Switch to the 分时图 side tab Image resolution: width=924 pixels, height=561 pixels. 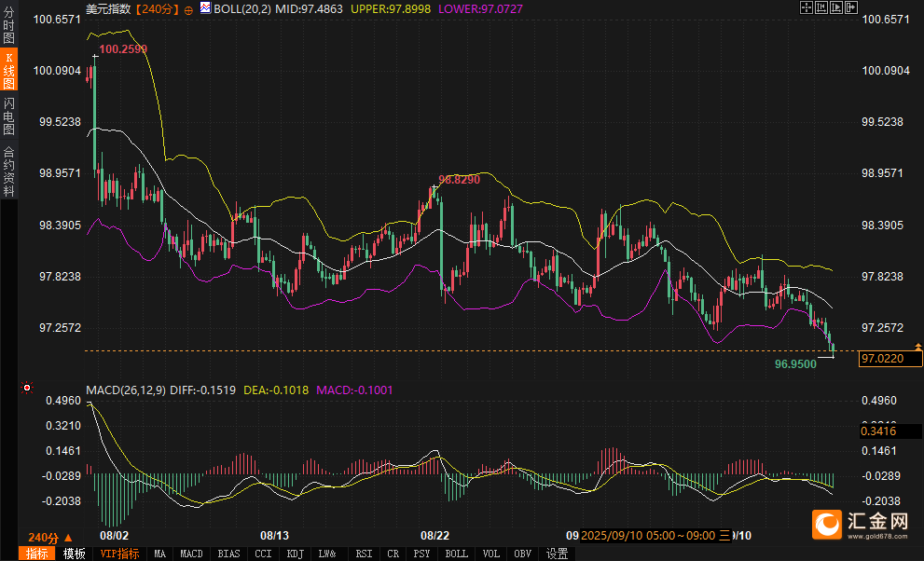click(9, 25)
